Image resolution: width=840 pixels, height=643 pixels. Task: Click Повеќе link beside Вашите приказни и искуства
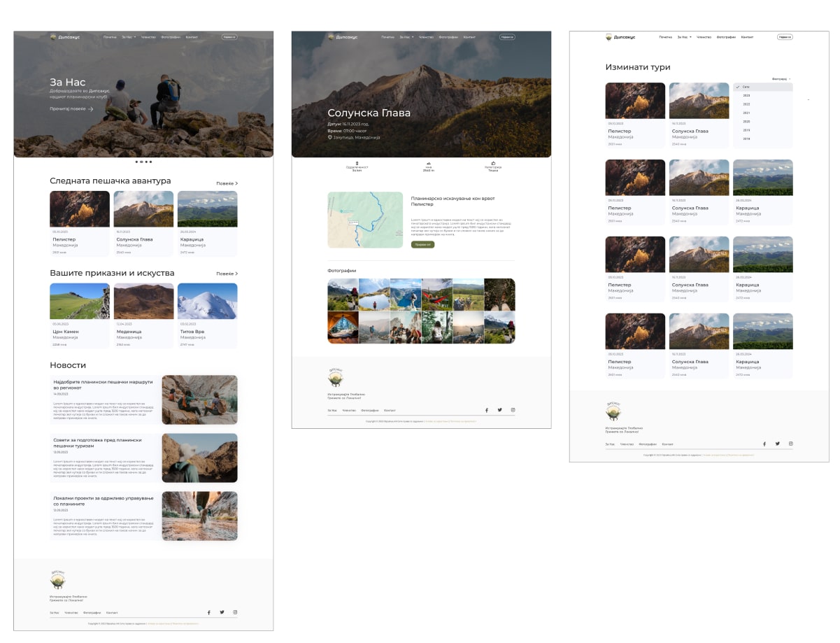[227, 274]
